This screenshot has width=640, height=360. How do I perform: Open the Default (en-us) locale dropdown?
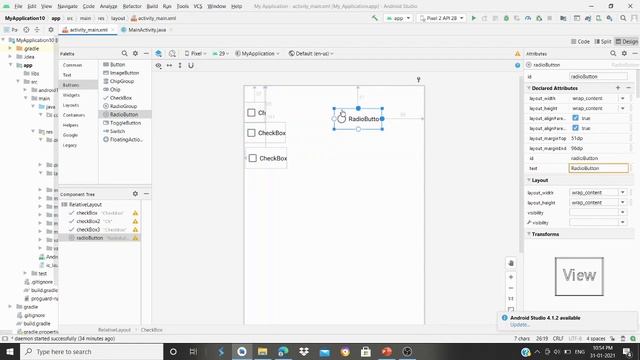click(311, 53)
